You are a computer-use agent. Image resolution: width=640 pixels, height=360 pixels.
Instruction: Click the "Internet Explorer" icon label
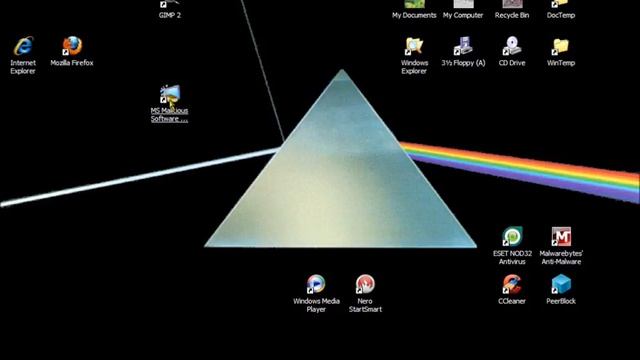tap(23, 67)
